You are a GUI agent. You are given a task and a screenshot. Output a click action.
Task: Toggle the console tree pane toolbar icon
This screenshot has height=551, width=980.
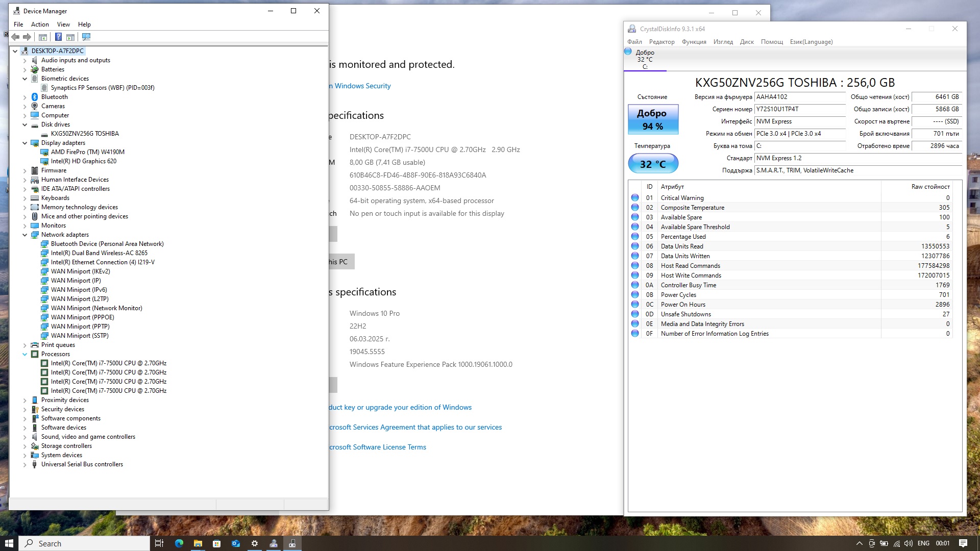tap(43, 37)
